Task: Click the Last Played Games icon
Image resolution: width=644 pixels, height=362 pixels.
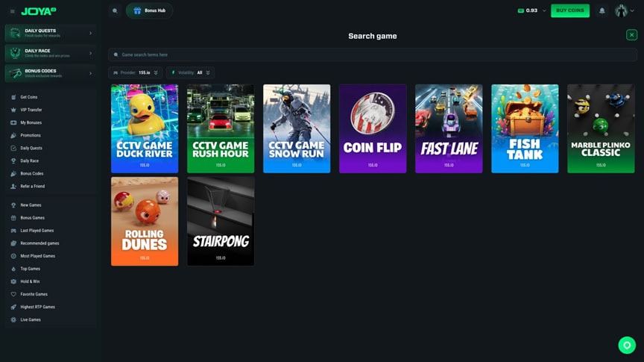Action: tap(13, 231)
